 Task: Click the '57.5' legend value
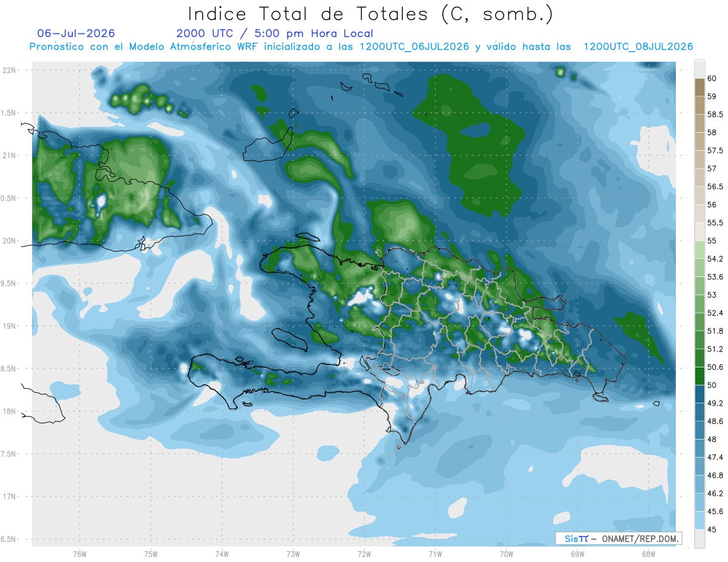tap(716, 150)
